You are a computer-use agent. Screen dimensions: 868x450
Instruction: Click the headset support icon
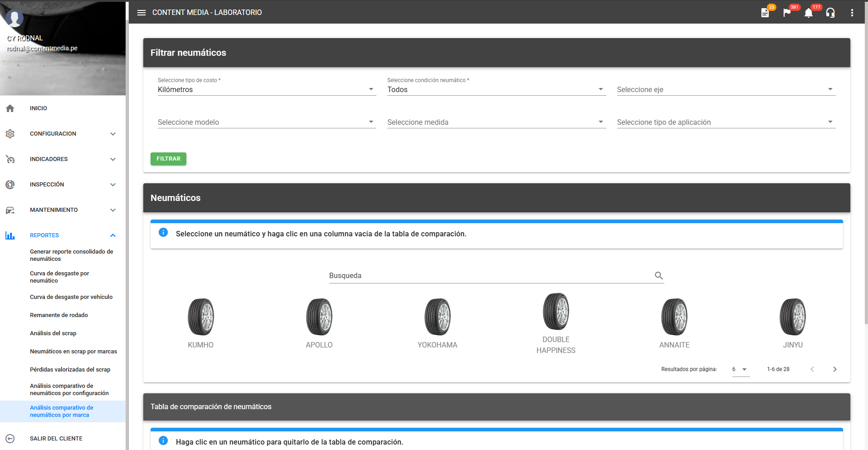point(830,13)
